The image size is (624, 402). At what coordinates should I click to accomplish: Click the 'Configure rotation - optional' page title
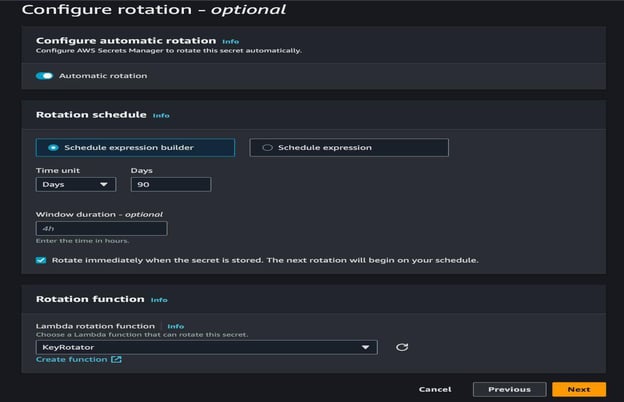tap(154, 10)
